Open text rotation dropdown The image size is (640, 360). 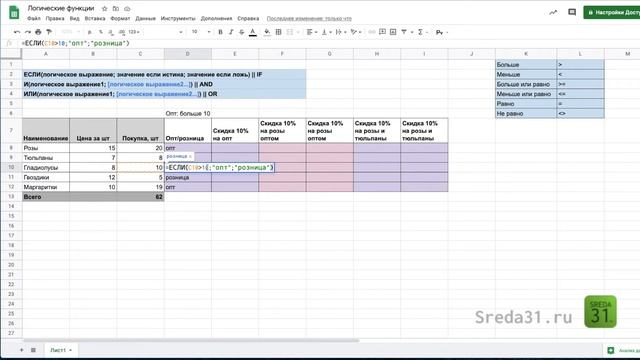356,32
